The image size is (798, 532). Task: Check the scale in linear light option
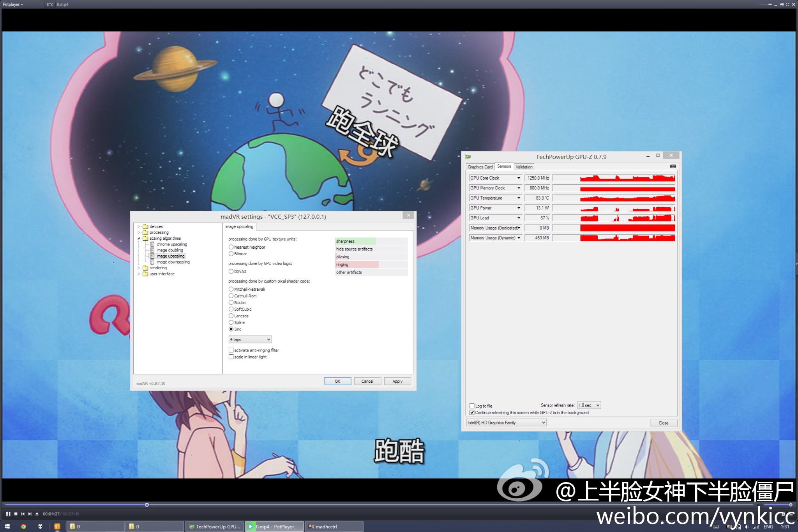231,357
